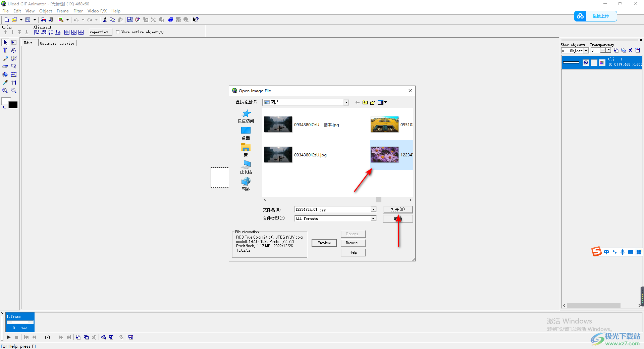Click the Cut scissors toolbar icon
This screenshot has height=349, width=644.
(105, 20)
